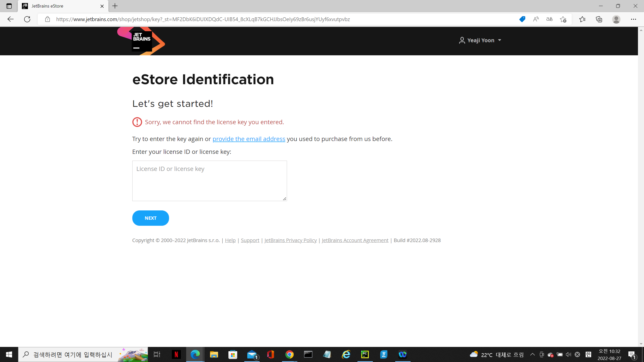The height and width of the screenshot is (362, 644).
Task: Launch Office from the taskbar
Action: pos(271,354)
